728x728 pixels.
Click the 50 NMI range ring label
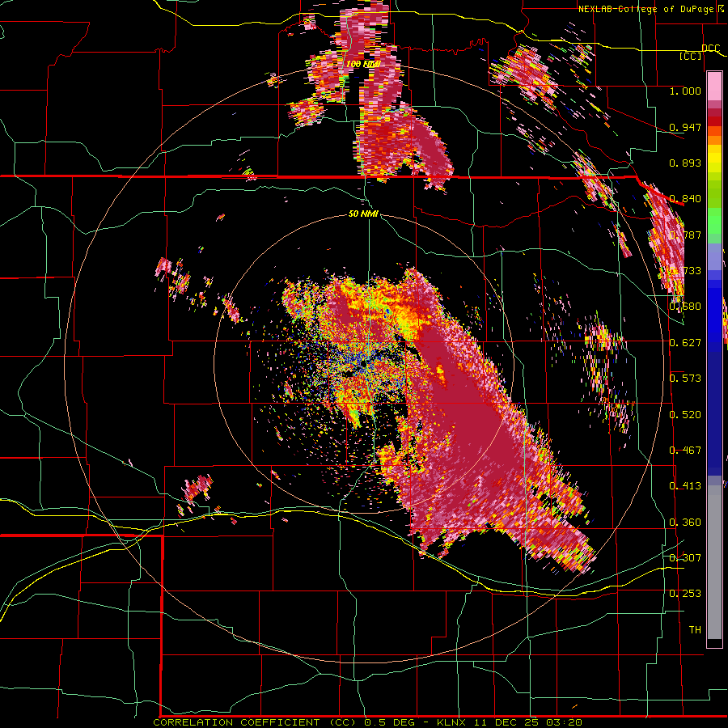(x=363, y=214)
